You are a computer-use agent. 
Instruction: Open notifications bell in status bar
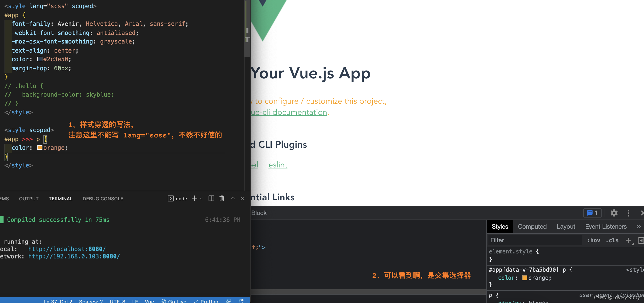241,301
